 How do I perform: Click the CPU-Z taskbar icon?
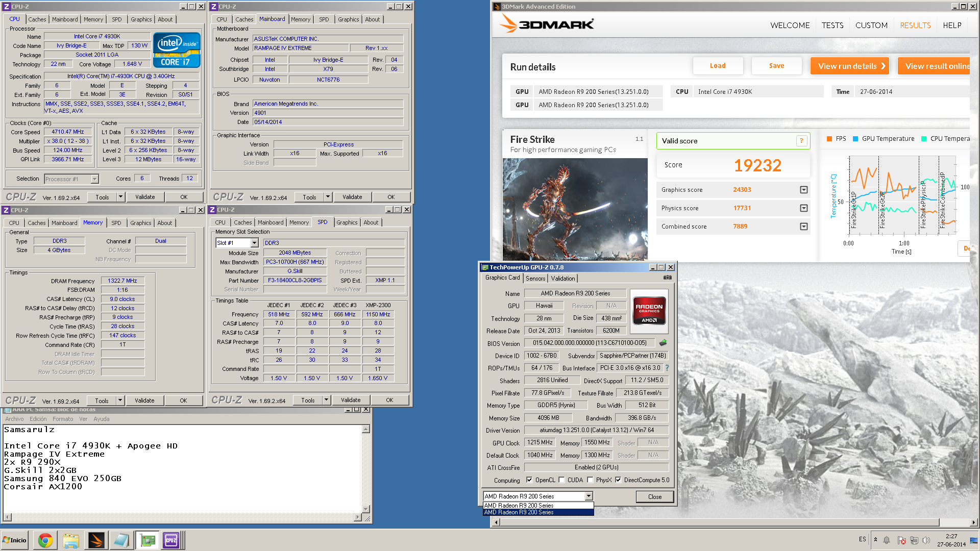coord(171,540)
